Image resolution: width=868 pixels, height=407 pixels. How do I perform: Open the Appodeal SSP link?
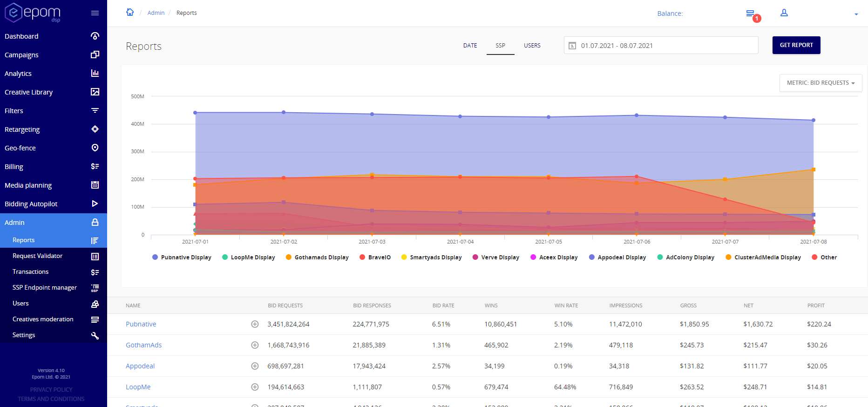click(x=140, y=366)
